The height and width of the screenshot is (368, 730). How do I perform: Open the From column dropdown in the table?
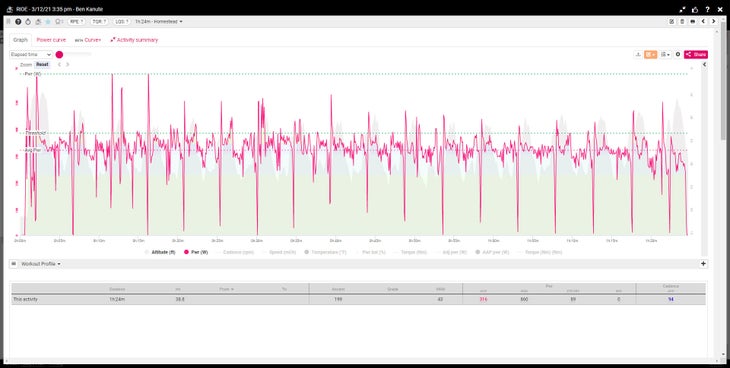click(227, 289)
